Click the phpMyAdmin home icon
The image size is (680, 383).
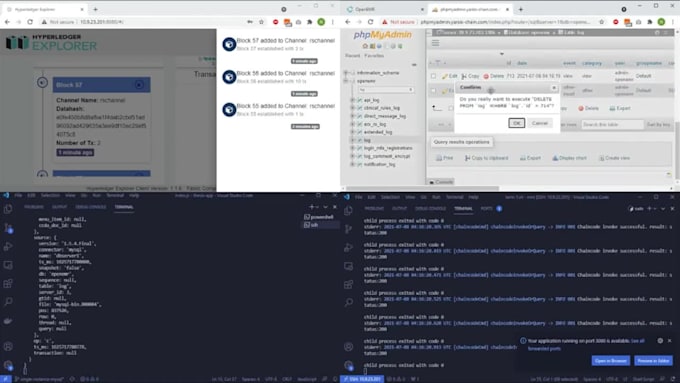365,46
